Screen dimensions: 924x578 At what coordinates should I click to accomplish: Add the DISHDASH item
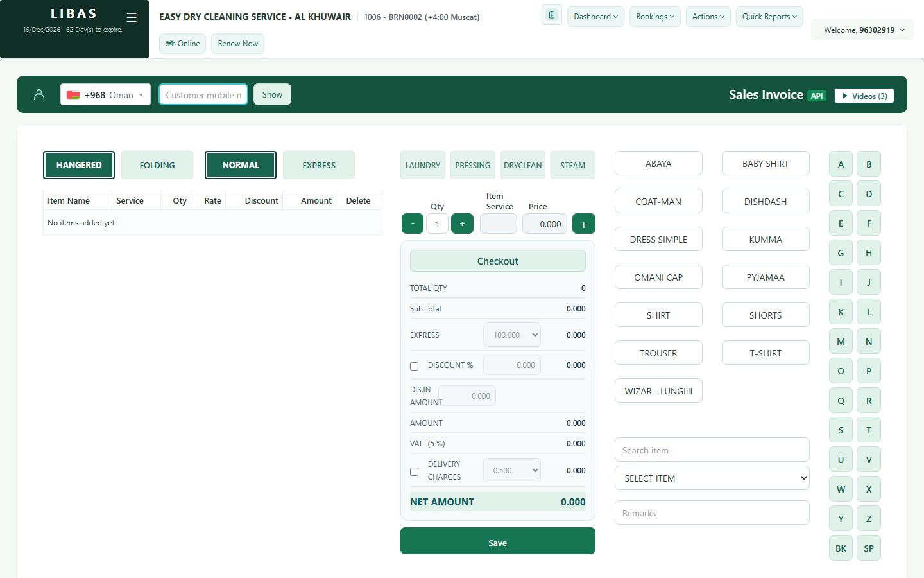(766, 201)
